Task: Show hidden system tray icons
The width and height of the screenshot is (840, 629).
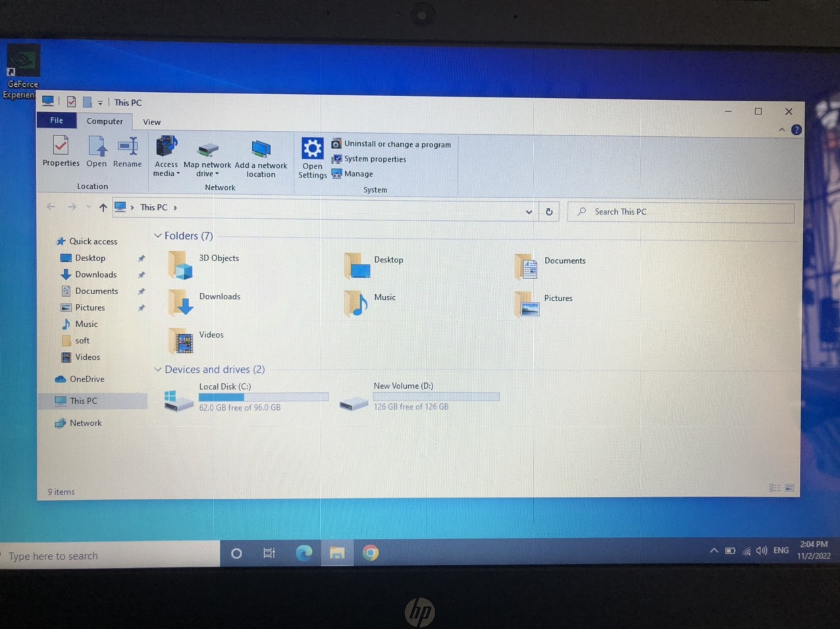Action: (714, 551)
